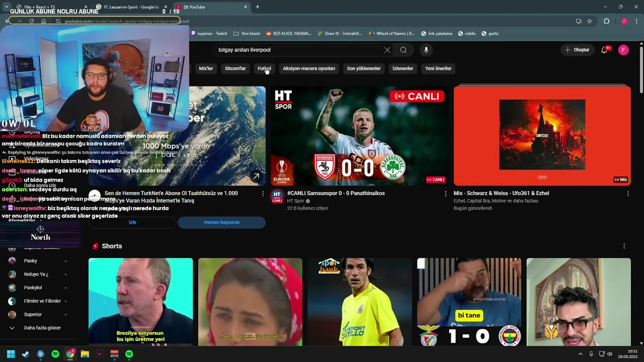Open Yeni klasör bookmarks folder
The height and width of the screenshot is (362, 644).
click(x=247, y=34)
